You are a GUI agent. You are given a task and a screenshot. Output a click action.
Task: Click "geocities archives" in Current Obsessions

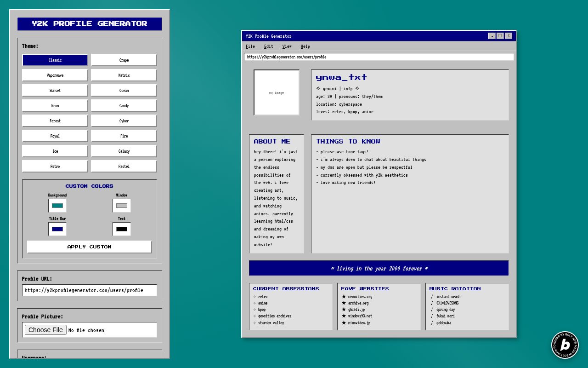(x=275, y=316)
